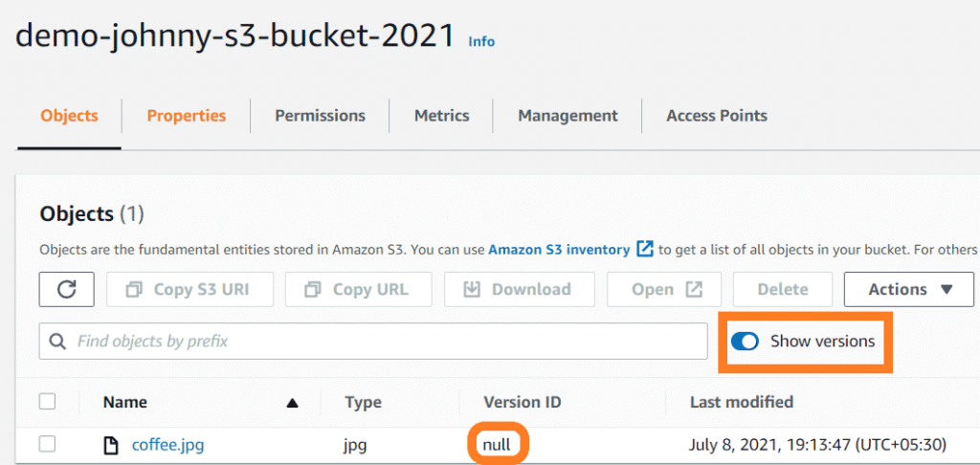Viewport: 980px width, 465px height.
Task: Click external link icon beside Amazon S3 inventory
Action: [x=644, y=250]
